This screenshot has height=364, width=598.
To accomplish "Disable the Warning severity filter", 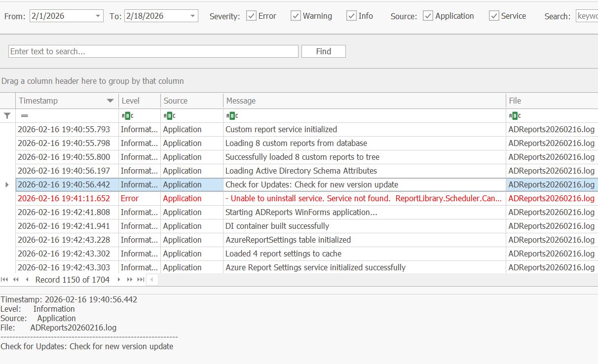I will 296,15.
